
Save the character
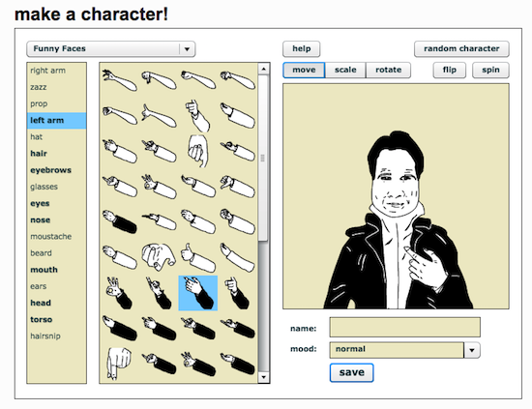click(x=351, y=372)
